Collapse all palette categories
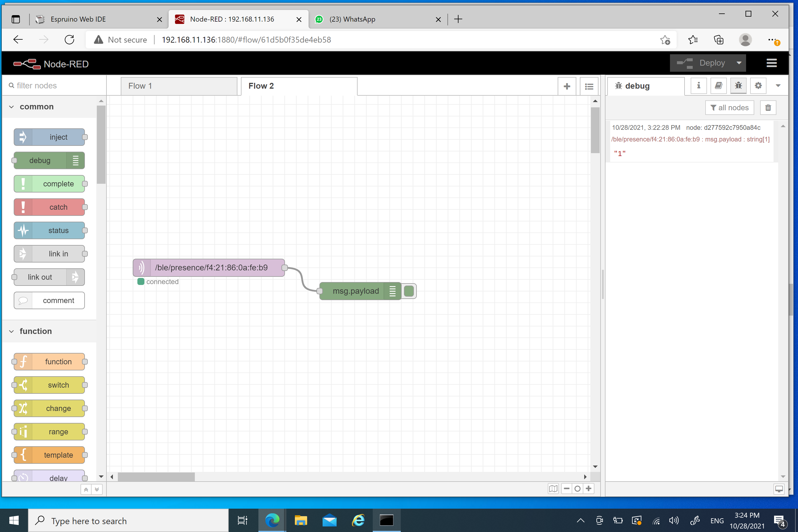 pyautogui.click(x=86, y=489)
